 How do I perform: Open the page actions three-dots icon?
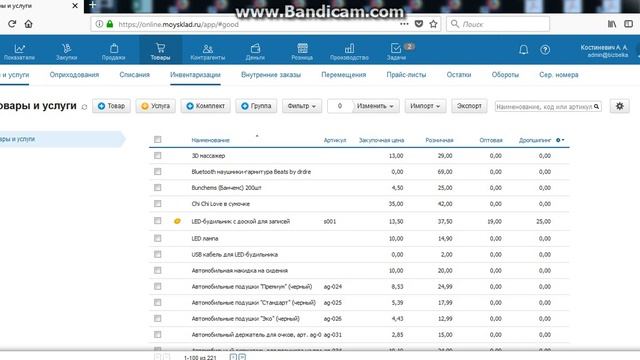[x=404, y=24]
